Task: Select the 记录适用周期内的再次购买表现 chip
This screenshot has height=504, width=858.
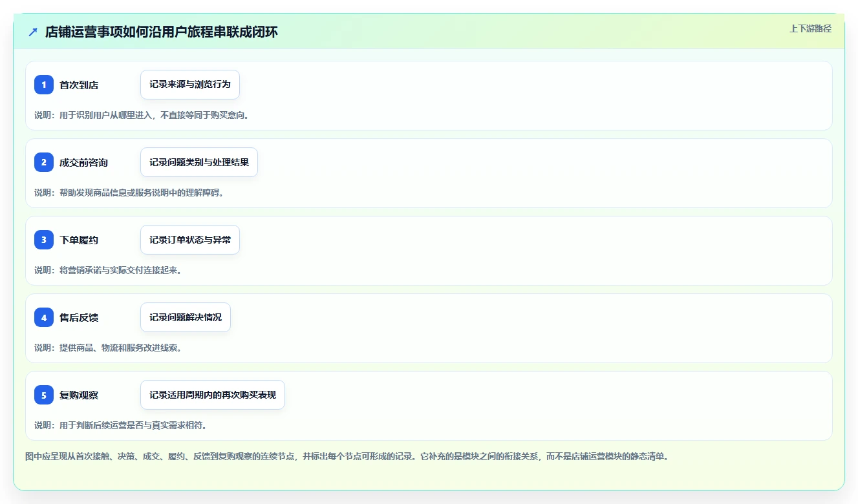Action: 213,395
